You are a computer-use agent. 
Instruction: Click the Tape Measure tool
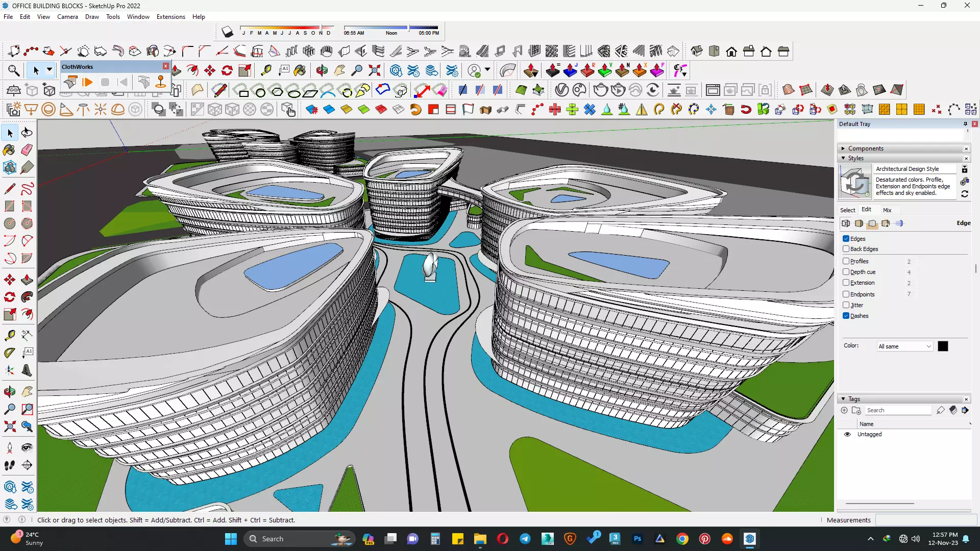click(9, 335)
